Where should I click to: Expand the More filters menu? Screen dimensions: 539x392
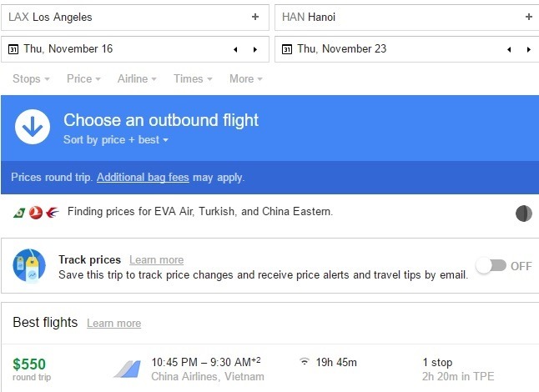pyautogui.click(x=246, y=78)
